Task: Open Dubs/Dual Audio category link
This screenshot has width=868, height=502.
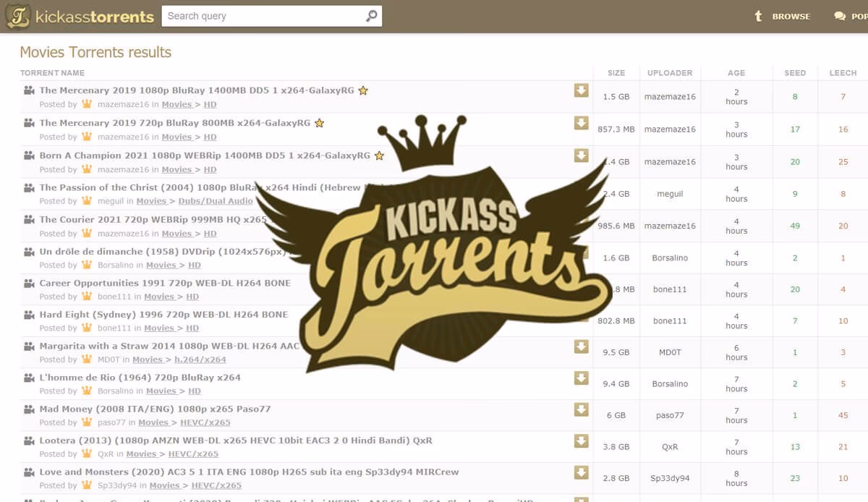Action: pyautogui.click(x=216, y=201)
